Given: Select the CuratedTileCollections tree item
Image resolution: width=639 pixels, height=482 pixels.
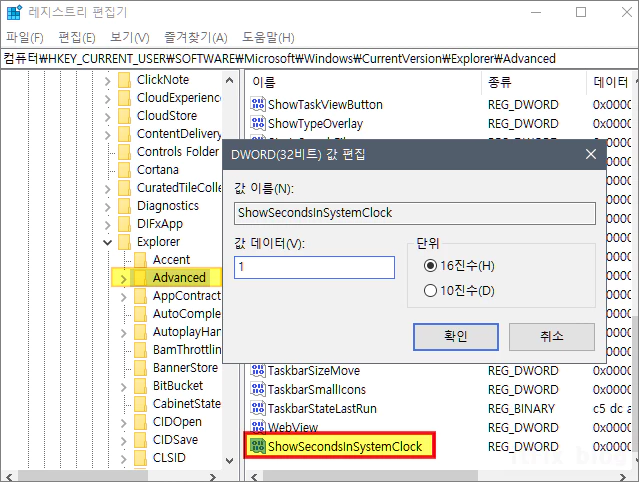Looking at the screenshot, I should 179,187.
